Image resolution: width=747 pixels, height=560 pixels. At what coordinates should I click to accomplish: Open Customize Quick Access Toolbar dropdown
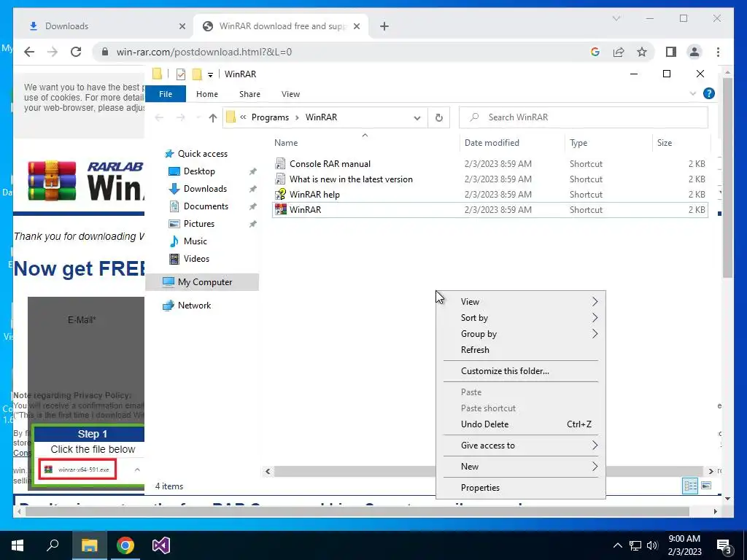pyautogui.click(x=210, y=75)
